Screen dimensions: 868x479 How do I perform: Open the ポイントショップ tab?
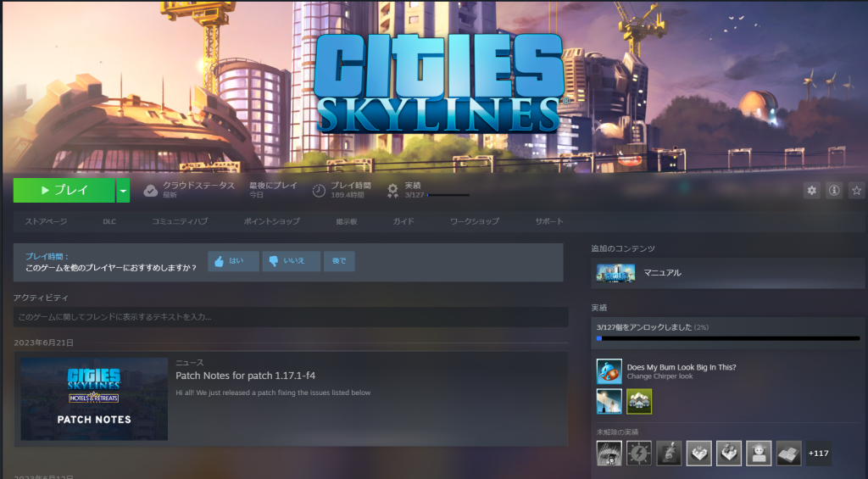pos(272,221)
